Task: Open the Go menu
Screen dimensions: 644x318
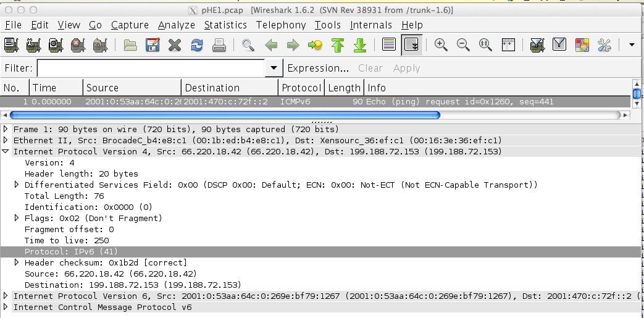Action: tap(95, 25)
